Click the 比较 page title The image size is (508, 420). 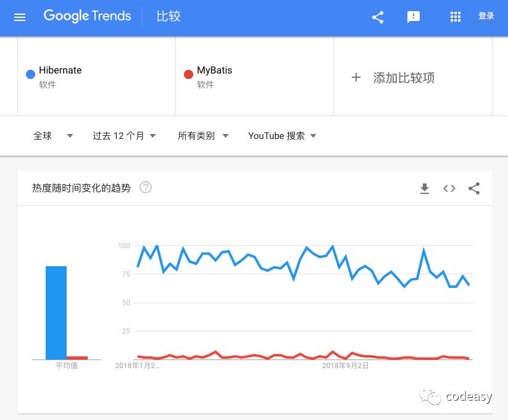point(168,17)
